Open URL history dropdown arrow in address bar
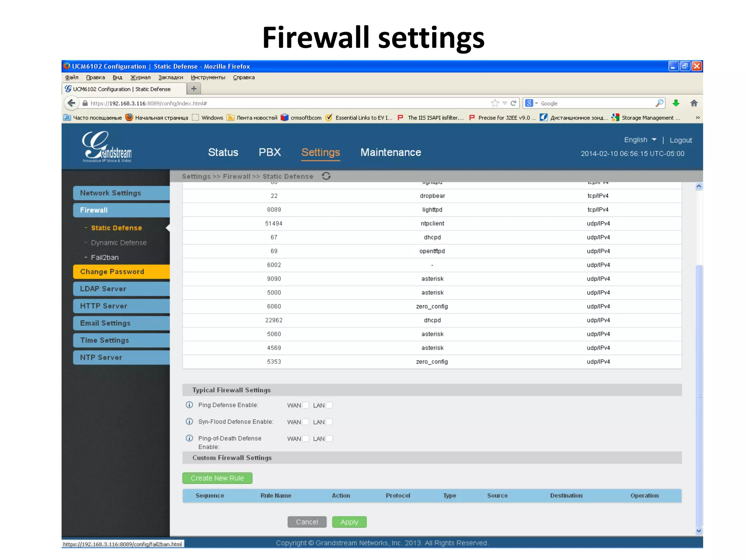The image size is (747, 560). [x=505, y=103]
